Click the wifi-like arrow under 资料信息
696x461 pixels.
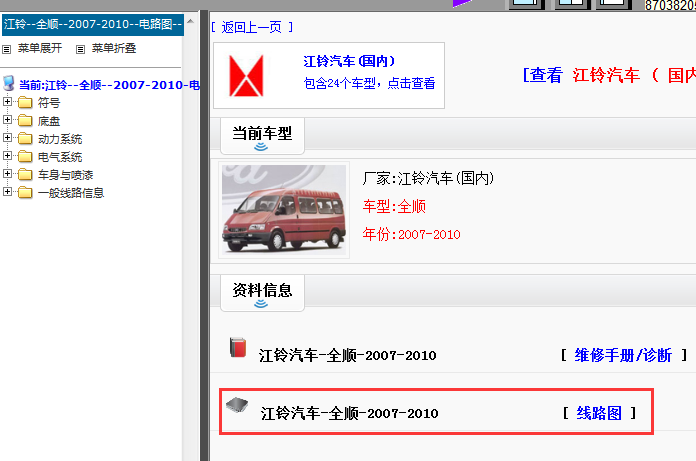point(261,304)
